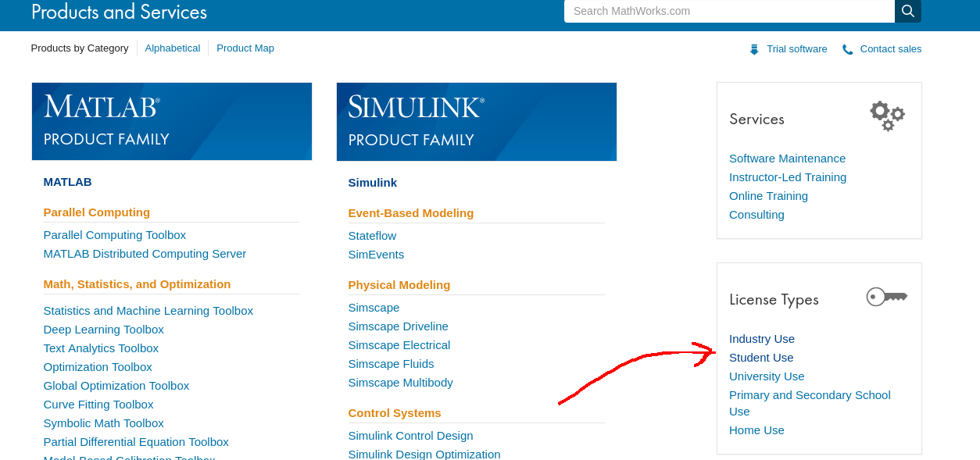Click the phone icon next to Contact sales
980x460 pixels.
[847, 48]
